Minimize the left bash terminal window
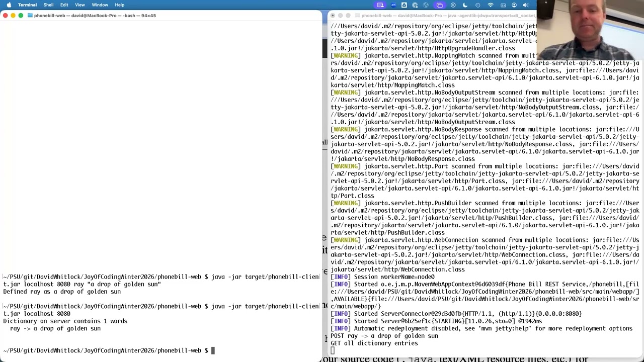The height and width of the screenshot is (362, 644). 13,16
